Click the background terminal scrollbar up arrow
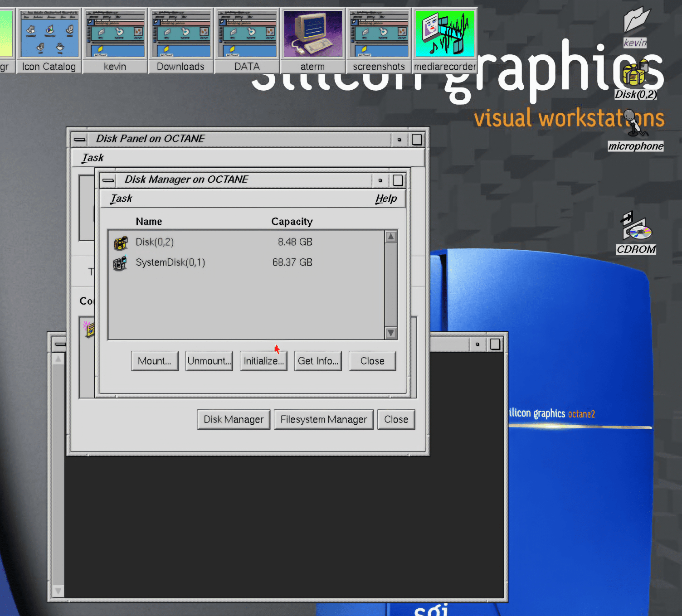 58,359
